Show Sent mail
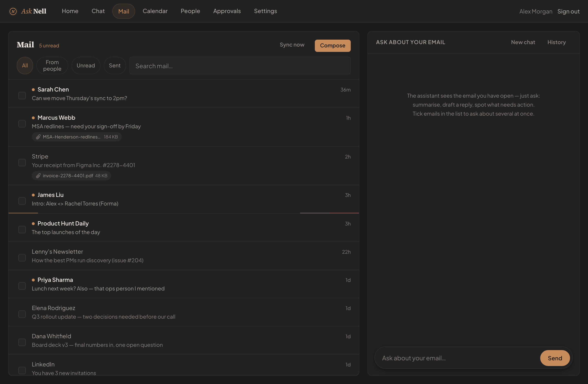 coord(115,66)
